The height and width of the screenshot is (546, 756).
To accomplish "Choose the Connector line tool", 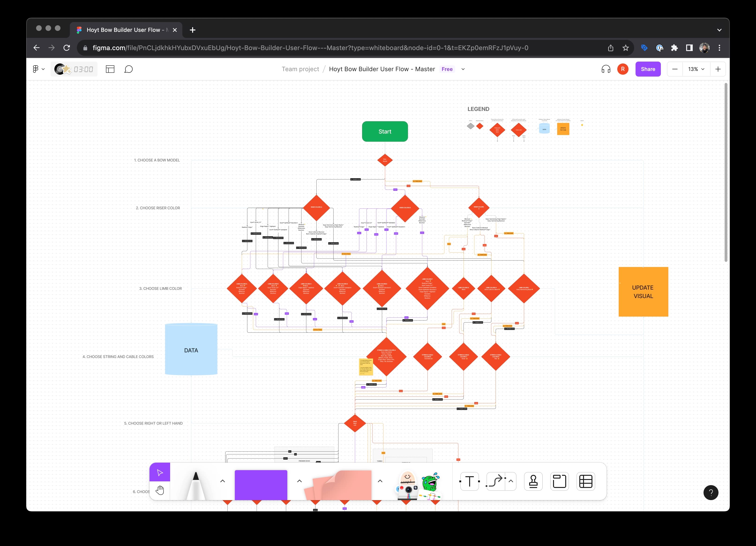I will pos(495,481).
